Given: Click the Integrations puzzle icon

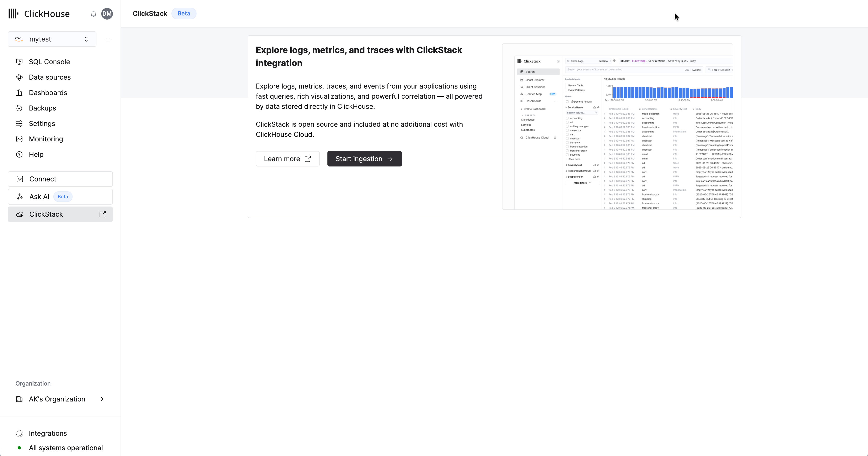Looking at the screenshot, I should (20, 433).
